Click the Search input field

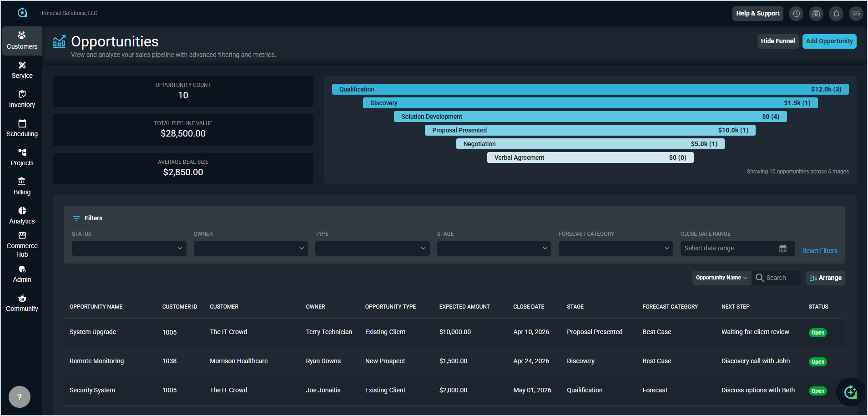click(x=781, y=278)
